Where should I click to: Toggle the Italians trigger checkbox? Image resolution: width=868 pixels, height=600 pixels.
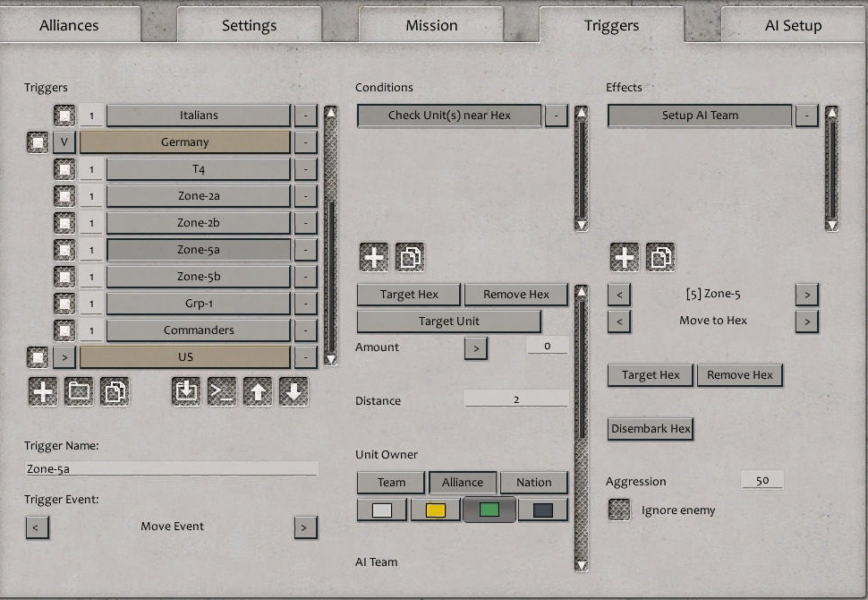click(x=64, y=116)
